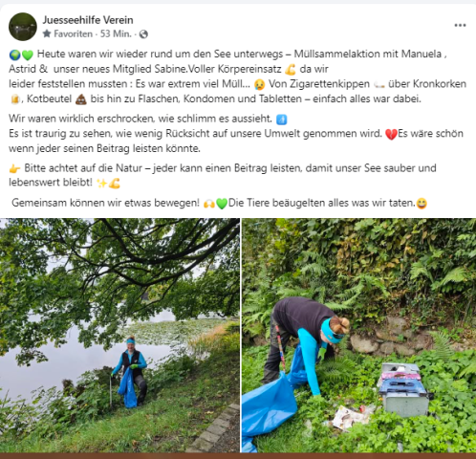Click the crying face emoji after Müll
Screen dimensions: 476x459
[259, 84]
